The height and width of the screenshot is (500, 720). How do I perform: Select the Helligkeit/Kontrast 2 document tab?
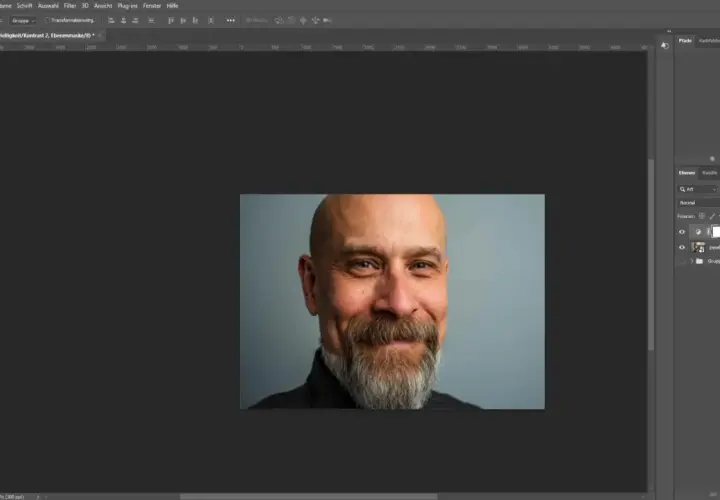tap(47, 35)
